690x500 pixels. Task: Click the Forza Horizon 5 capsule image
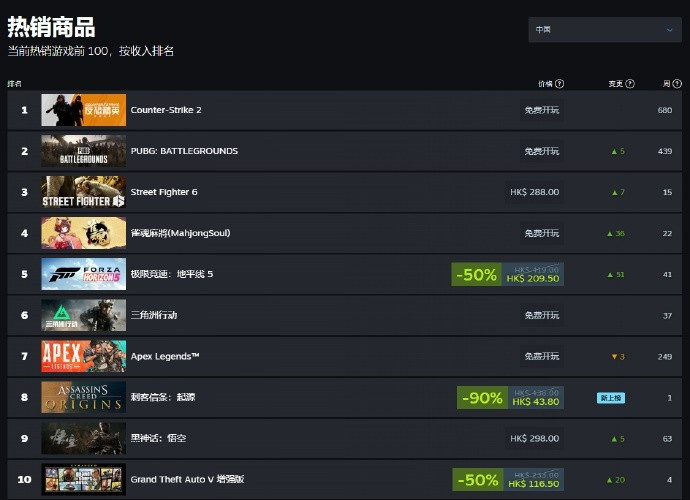point(84,274)
